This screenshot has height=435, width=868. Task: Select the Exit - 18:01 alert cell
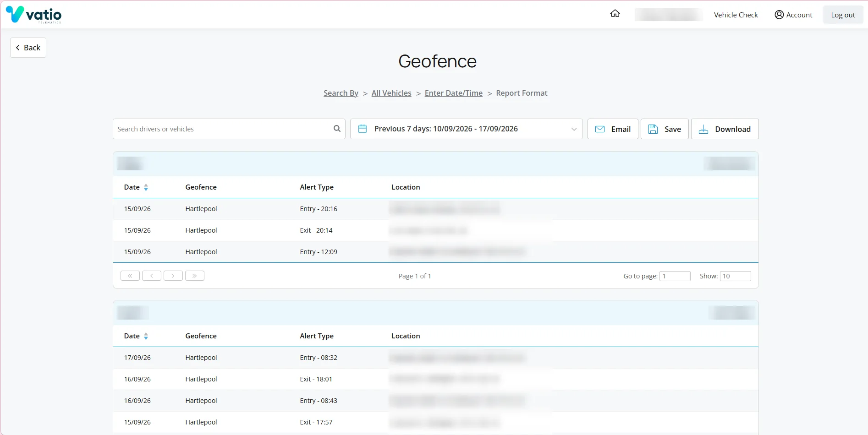pos(316,379)
